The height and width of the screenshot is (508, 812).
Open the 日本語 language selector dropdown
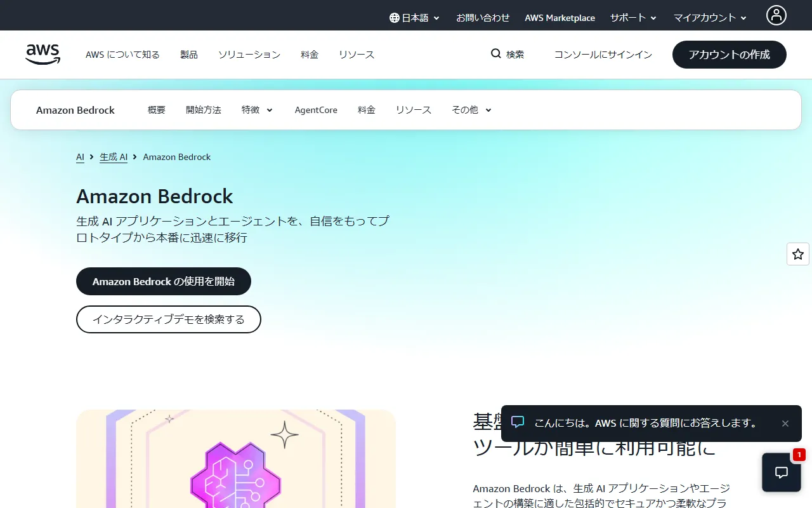[x=414, y=17]
